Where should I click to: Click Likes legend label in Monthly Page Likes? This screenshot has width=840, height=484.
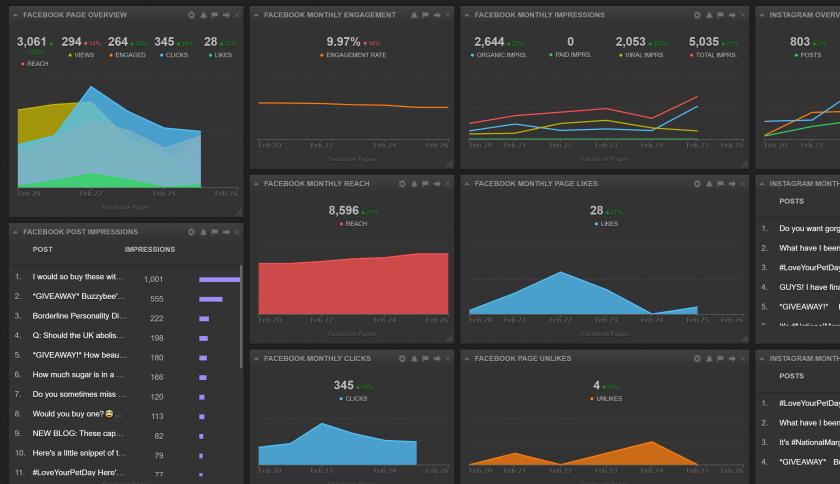[x=606, y=224]
